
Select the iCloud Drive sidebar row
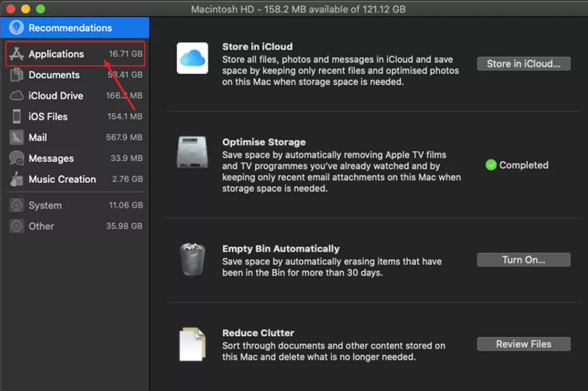[x=76, y=95]
